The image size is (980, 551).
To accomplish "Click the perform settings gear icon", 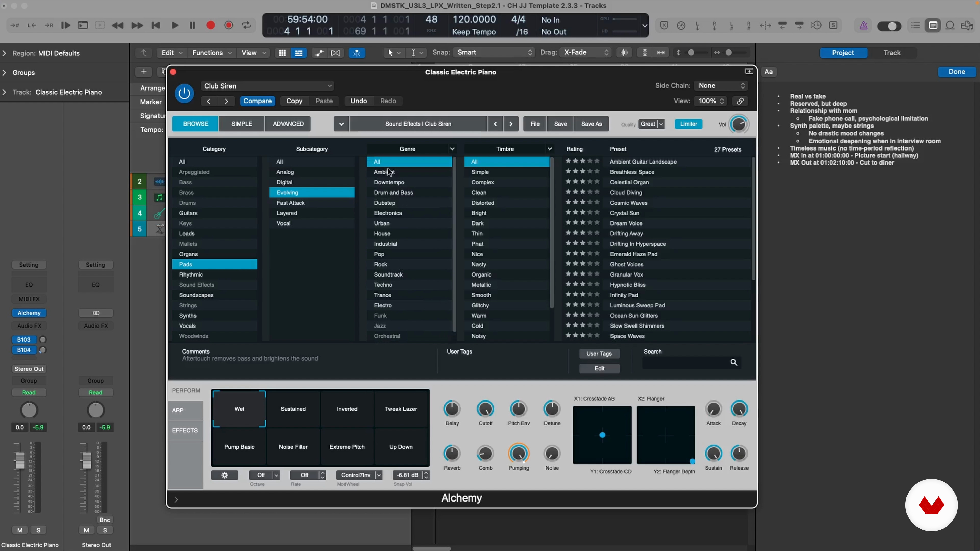I will (x=225, y=475).
